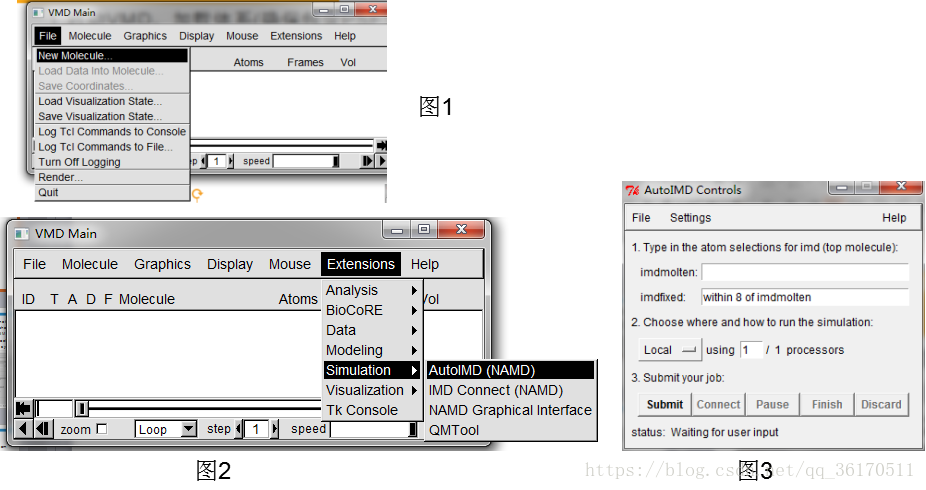
Task: Open Help menu in Extensions-menu VMD window
Action: click(x=425, y=264)
